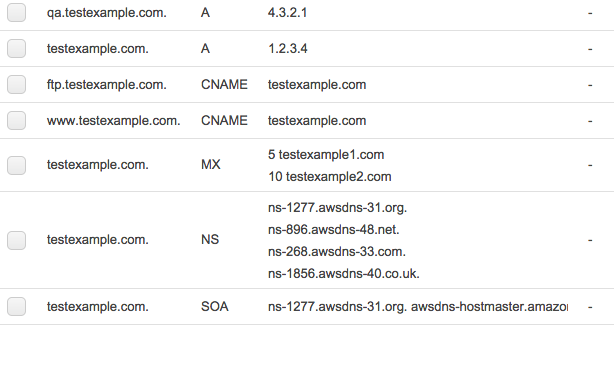Click the 5 testexample1.com MX value

point(326,155)
